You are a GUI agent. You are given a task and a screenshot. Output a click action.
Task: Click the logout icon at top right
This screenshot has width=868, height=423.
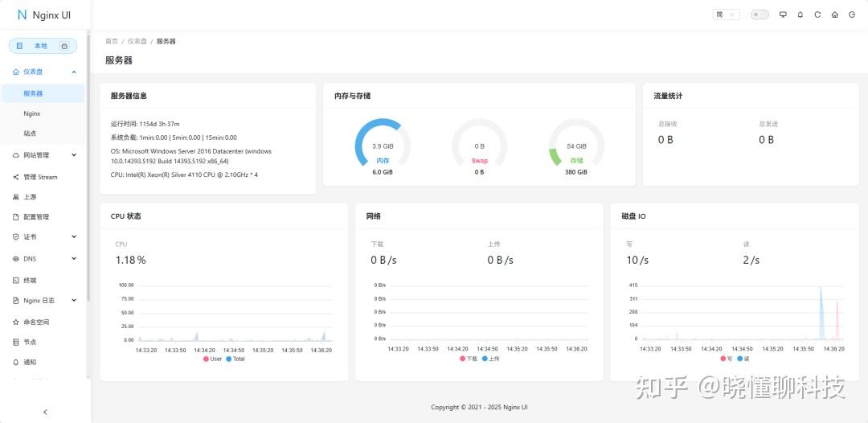tap(852, 15)
